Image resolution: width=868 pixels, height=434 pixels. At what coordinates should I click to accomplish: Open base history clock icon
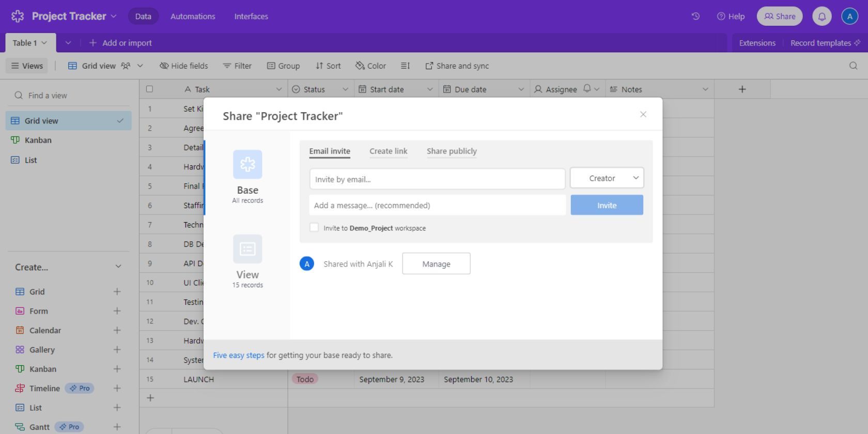click(x=695, y=17)
